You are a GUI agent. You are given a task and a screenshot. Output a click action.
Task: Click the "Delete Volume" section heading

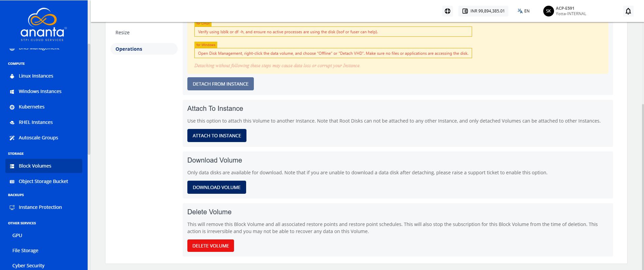210,212
